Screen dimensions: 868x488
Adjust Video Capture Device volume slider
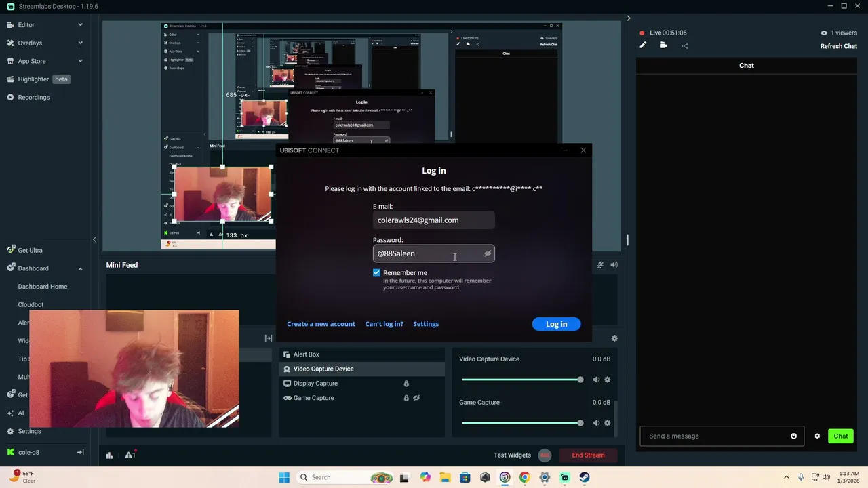(x=521, y=380)
